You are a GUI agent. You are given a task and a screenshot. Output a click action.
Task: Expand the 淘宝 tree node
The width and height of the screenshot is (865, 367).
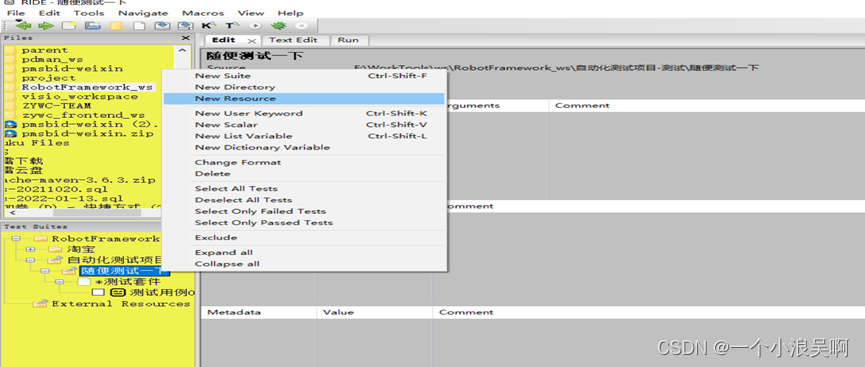(x=30, y=249)
